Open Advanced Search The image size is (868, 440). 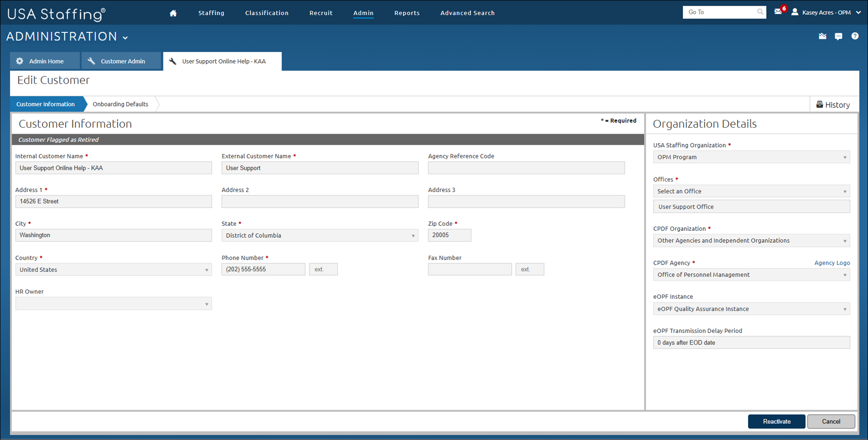[x=467, y=13]
